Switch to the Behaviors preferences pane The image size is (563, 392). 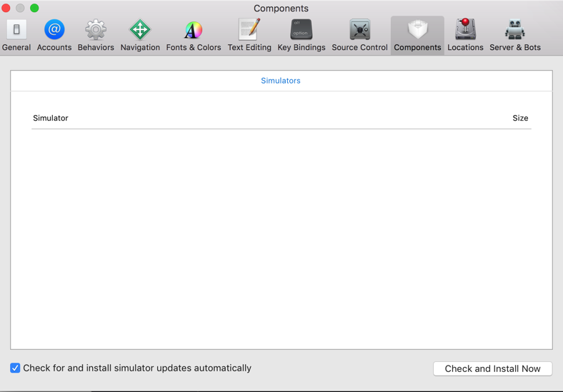(96, 35)
